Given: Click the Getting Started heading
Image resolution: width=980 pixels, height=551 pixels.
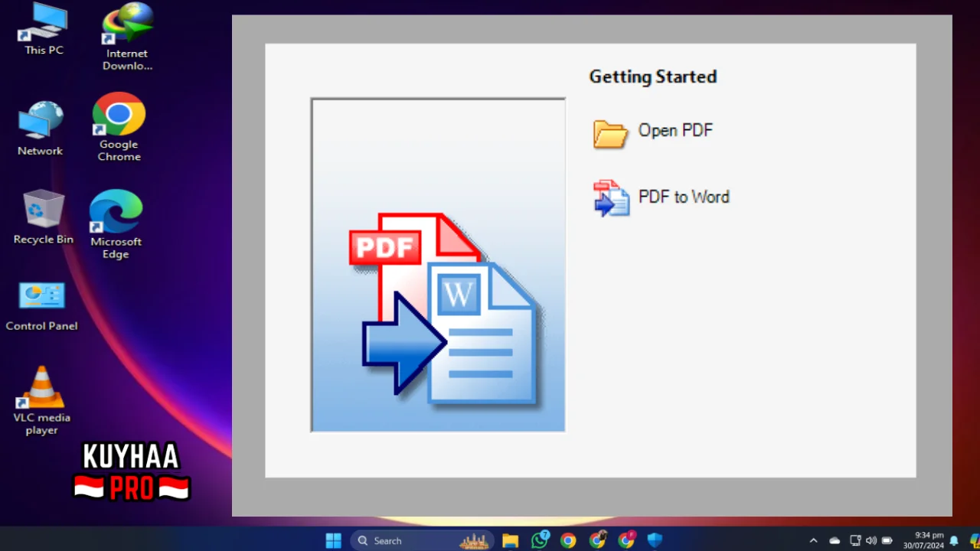Looking at the screenshot, I should click(653, 77).
